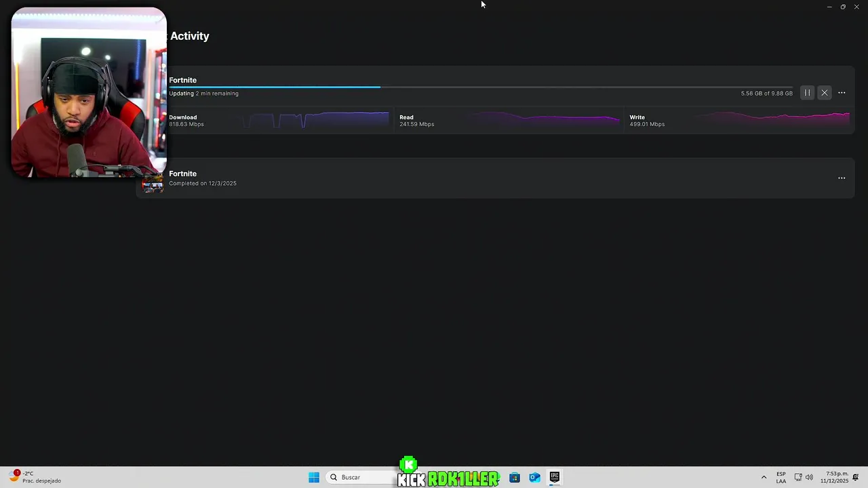This screenshot has width=868, height=488.
Task: Open the ESP LAA language switcher
Action: pyautogui.click(x=781, y=477)
